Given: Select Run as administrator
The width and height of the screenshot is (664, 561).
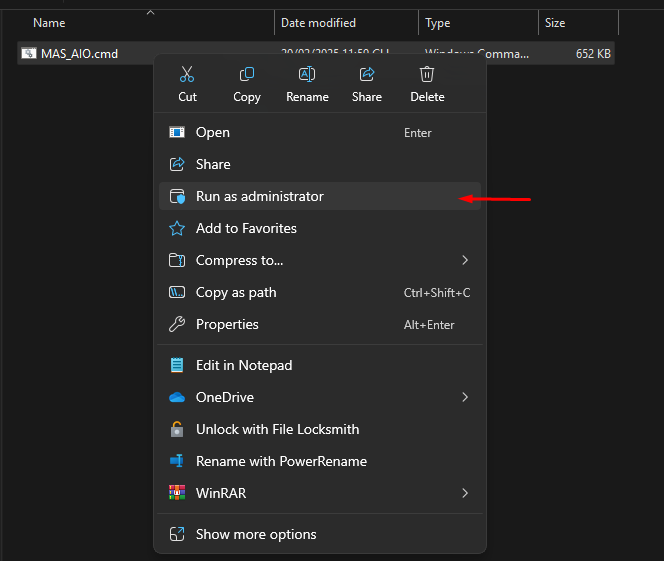Looking at the screenshot, I should tap(260, 196).
